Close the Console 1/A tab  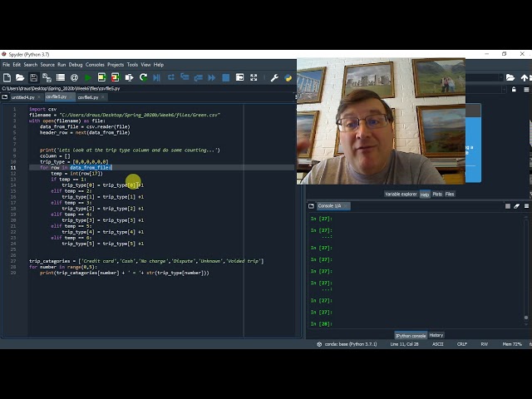[346, 206]
